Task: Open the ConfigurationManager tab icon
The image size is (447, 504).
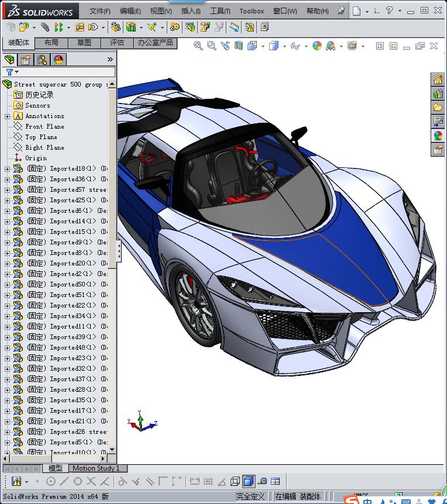Action: coord(42,60)
